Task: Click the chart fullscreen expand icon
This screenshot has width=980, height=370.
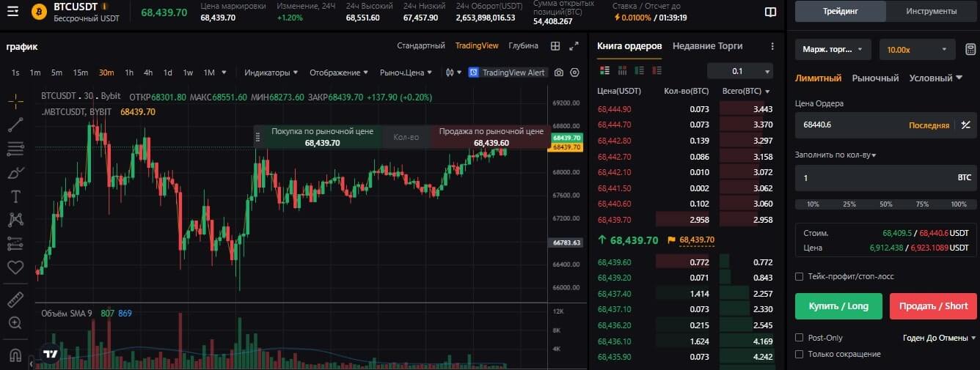Action: pyautogui.click(x=574, y=45)
